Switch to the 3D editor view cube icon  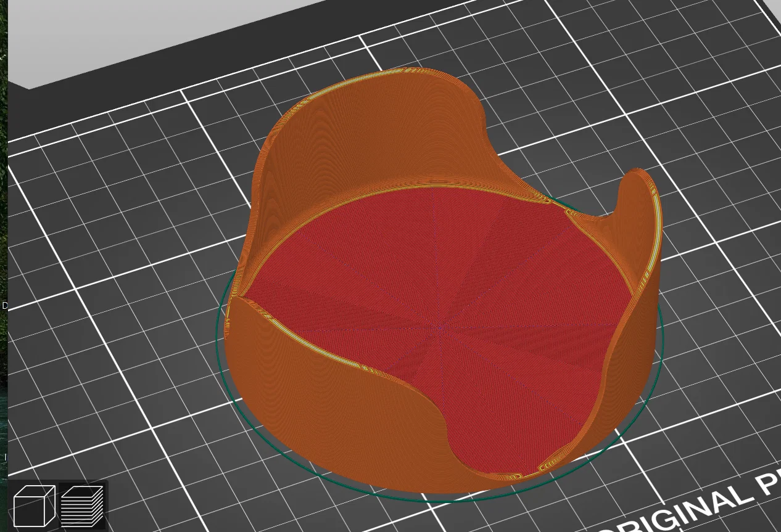tap(34, 505)
